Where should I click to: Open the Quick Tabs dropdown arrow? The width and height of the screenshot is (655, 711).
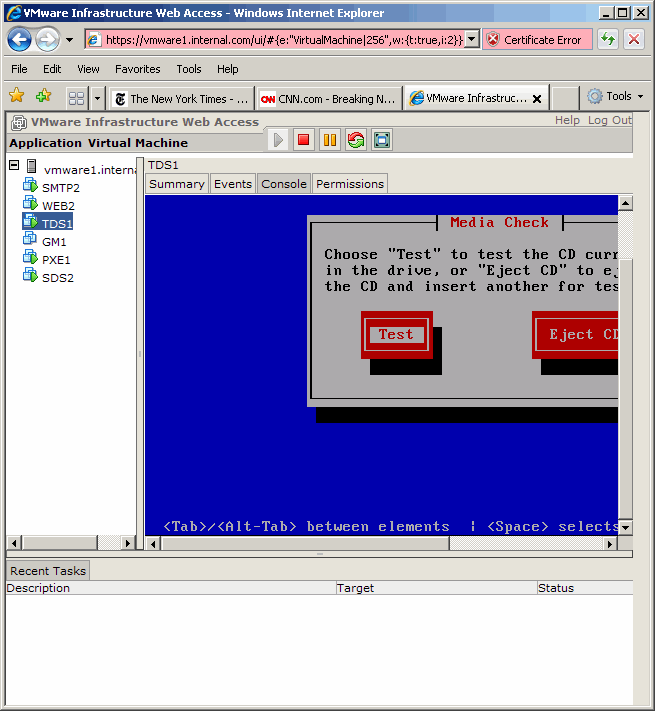[97, 98]
